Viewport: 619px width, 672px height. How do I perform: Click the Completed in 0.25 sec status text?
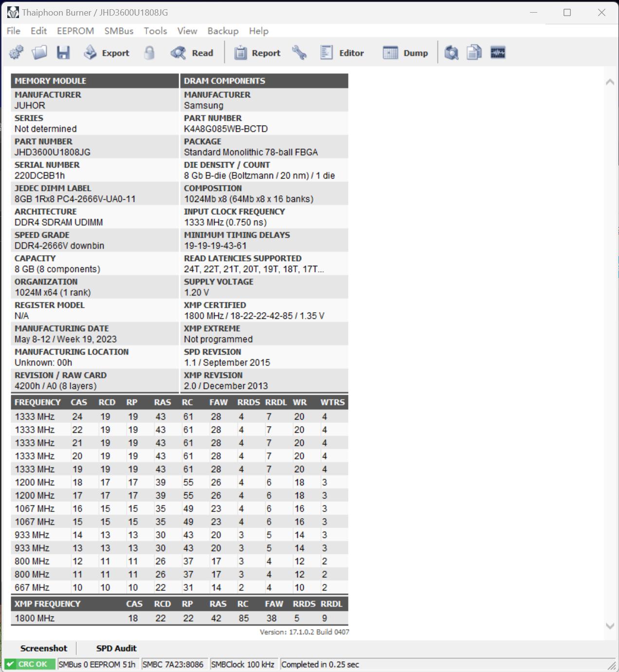(320, 664)
